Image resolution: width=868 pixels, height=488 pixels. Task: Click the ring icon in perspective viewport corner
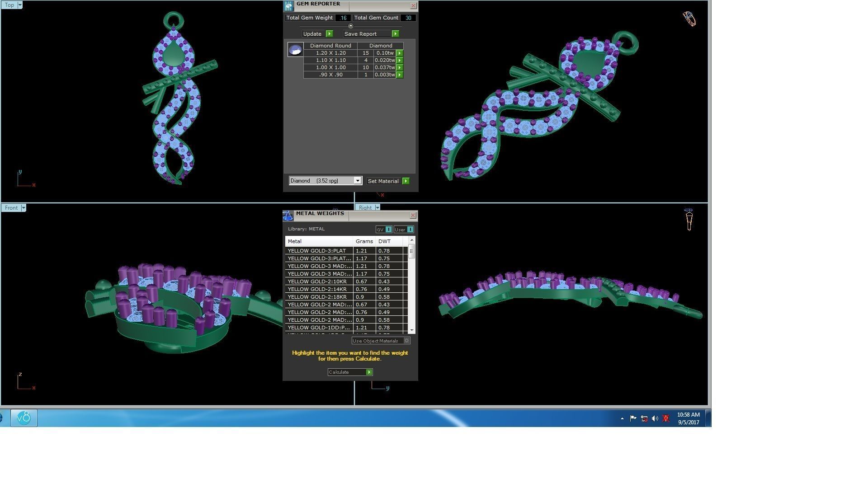click(689, 19)
